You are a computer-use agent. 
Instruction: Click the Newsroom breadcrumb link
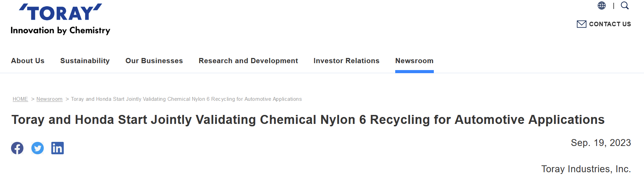[x=50, y=99]
